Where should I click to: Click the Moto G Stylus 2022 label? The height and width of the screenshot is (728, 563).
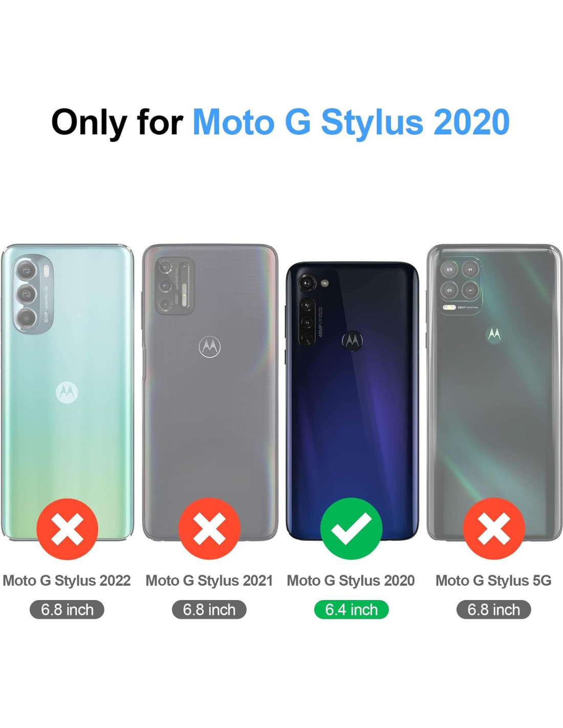(x=67, y=581)
